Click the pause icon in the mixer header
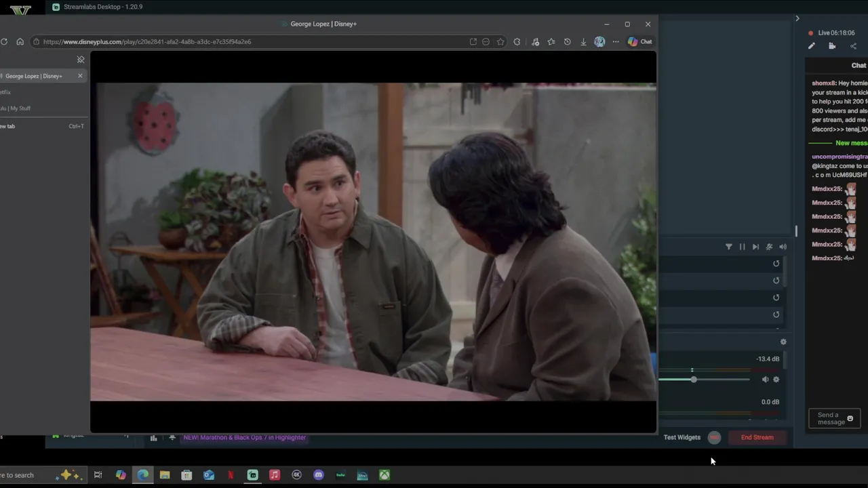The height and width of the screenshot is (488, 868). tap(742, 247)
